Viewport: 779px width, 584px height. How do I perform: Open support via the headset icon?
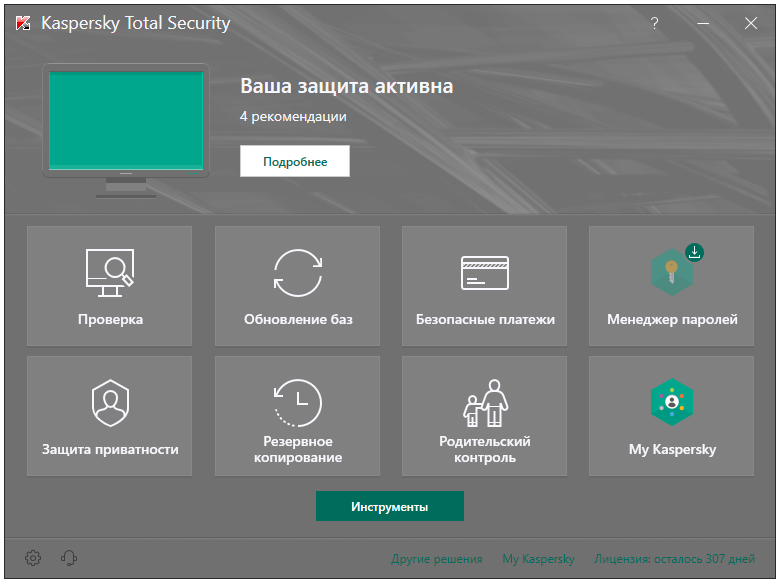click(x=69, y=558)
